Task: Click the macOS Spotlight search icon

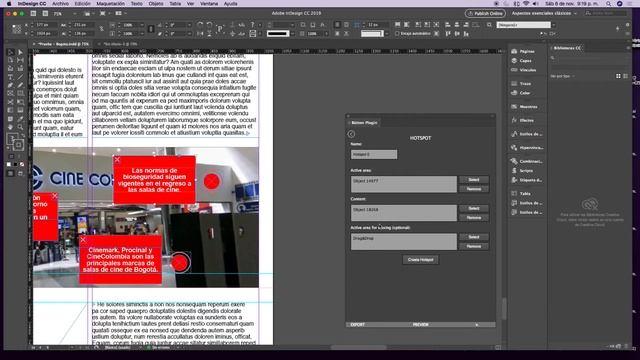Action: click(x=609, y=4)
